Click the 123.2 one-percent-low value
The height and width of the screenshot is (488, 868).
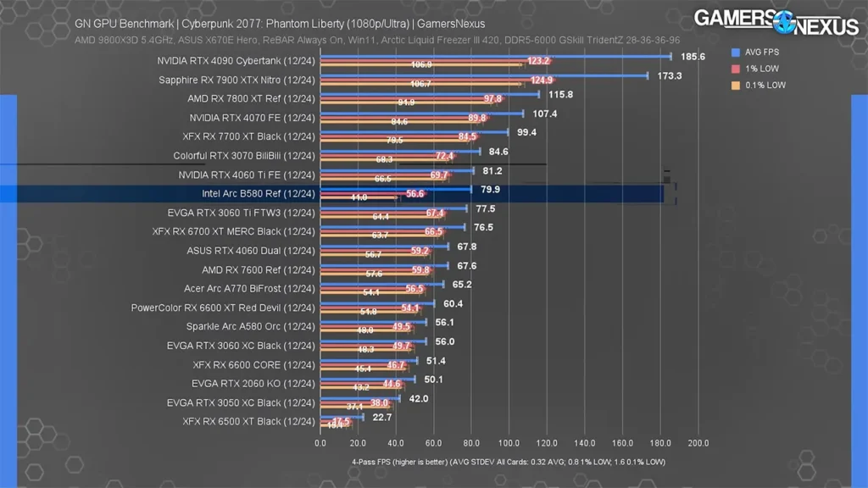click(538, 61)
